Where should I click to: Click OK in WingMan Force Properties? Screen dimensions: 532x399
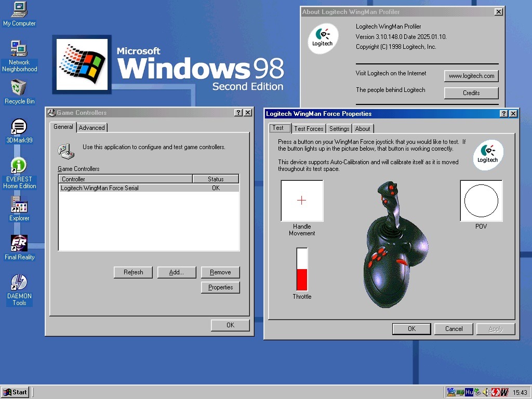coord(411,329)
